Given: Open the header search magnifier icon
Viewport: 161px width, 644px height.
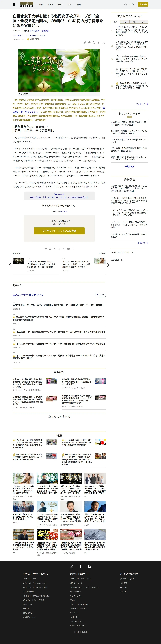Looking at the screenshot, I should (x=125, y=4).
